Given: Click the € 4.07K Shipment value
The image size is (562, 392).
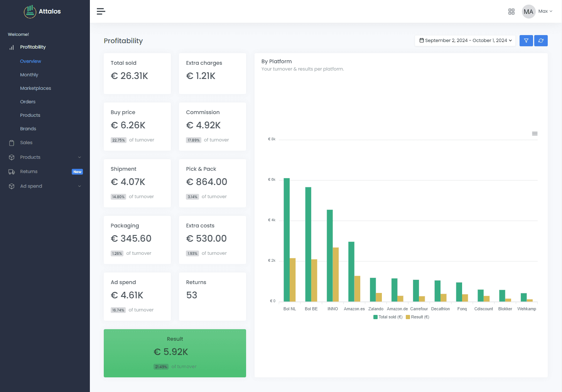Looking at the screenshot, I should click(x=128, y=182).
